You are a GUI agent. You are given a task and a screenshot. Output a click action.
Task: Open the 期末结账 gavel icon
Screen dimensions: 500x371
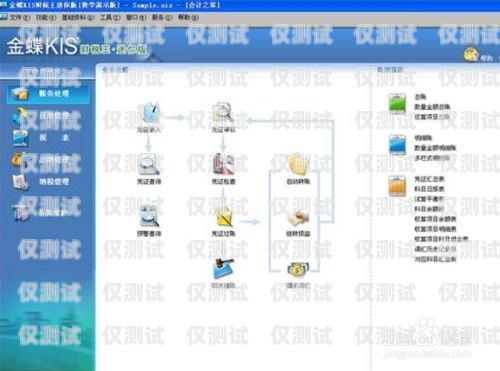coord(224,269)
